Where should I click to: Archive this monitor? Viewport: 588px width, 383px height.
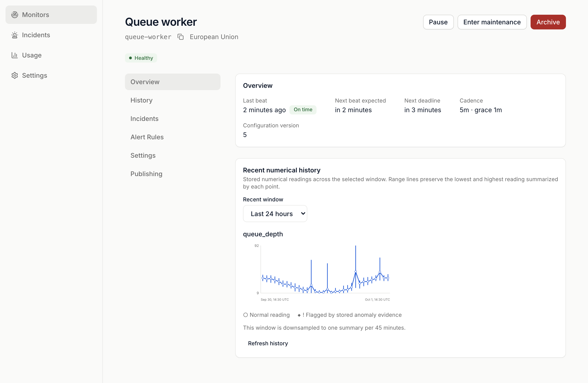click(x=548, y=22)
